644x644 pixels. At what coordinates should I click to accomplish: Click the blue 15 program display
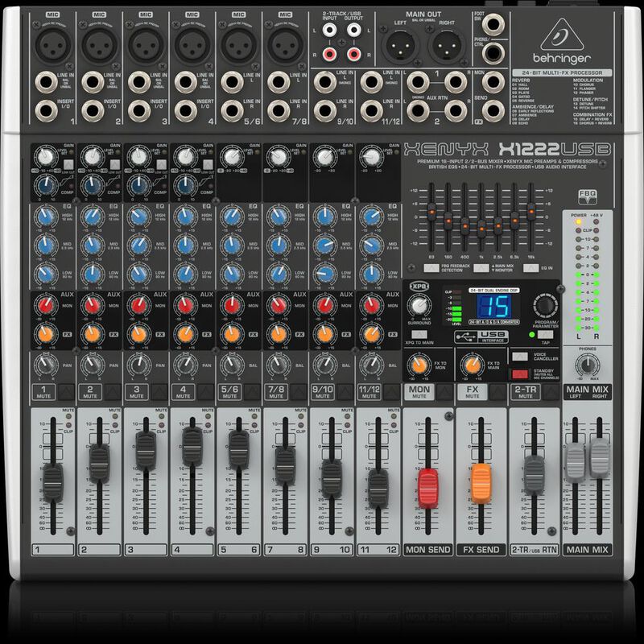point(494,307)
